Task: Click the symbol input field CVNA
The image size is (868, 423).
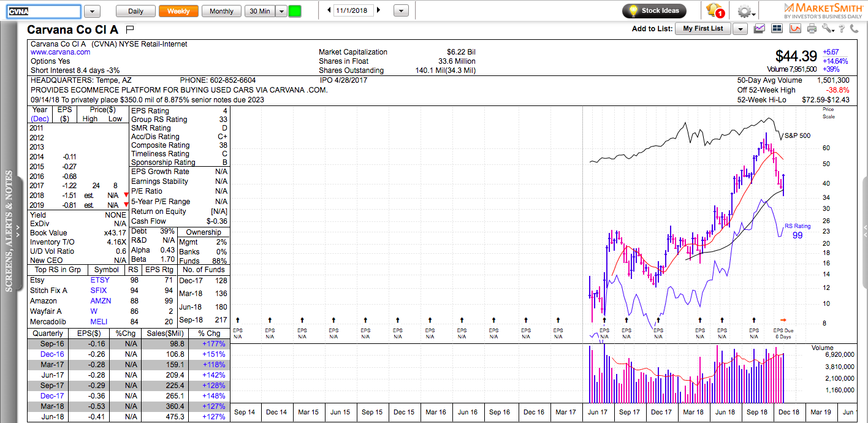Action: pos(44,11)
